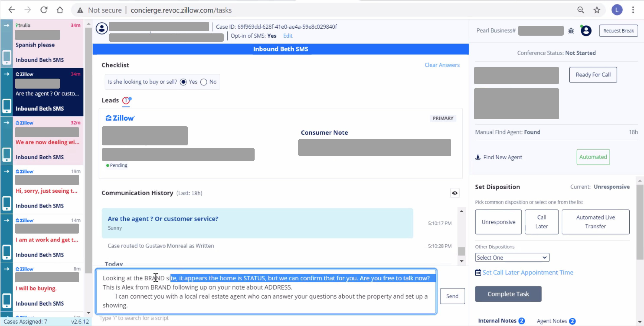The height and width of the screenshot is (326, 644).
Task: Click the browser forward arrow
Action: pos(28,10)
